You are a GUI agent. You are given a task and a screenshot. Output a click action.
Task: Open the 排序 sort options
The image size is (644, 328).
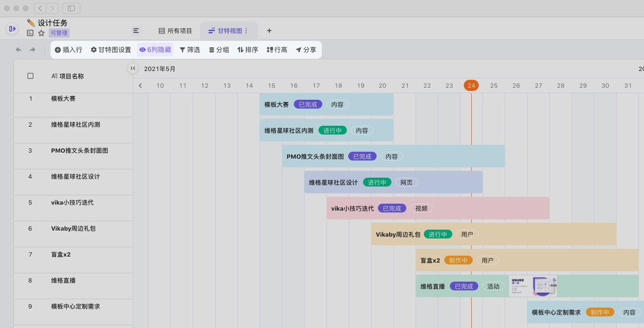[x=247, y=50]
